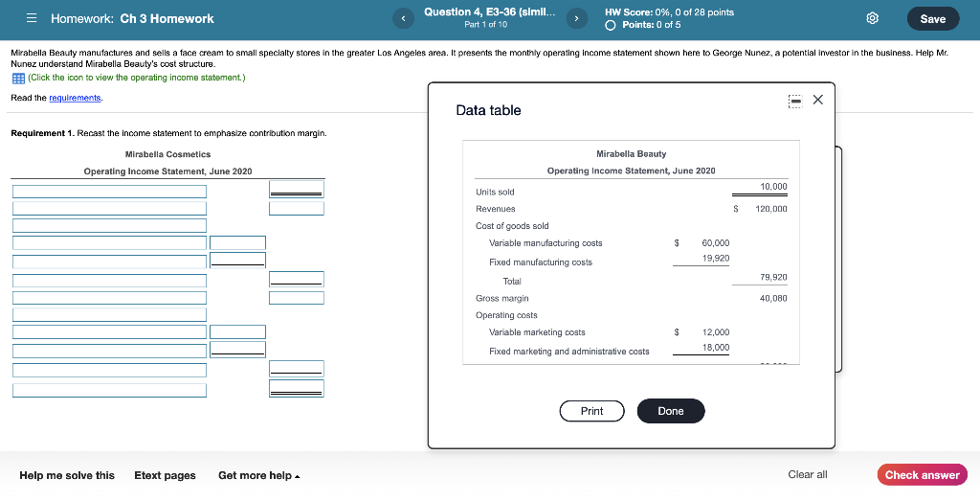Close the Data table dialog
Image resolution: width=980 pixels, height=501 pixels.
tap(817, 100)
